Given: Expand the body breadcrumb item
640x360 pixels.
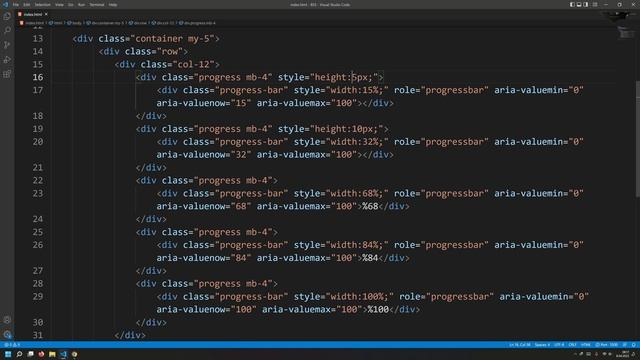Looking at the screenshot, I should pos(75,23).
